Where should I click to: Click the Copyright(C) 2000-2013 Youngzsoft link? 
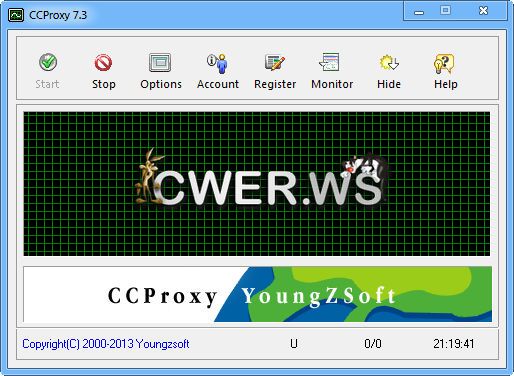pos(106,344)
